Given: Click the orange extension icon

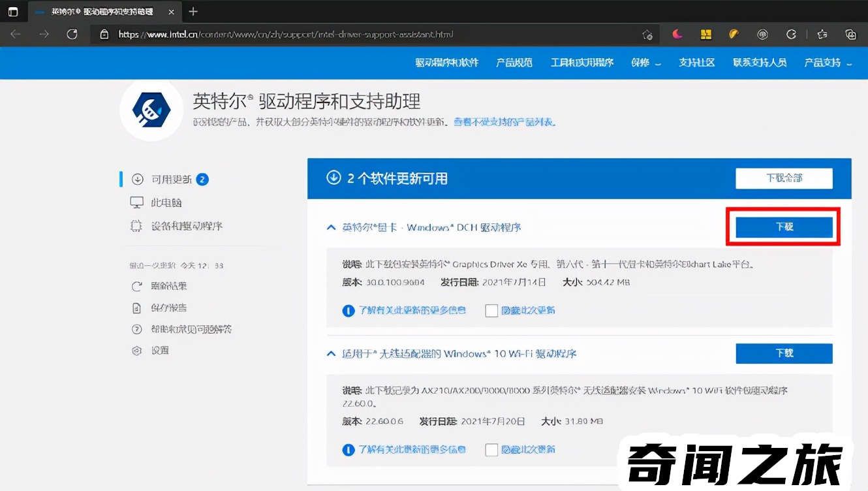Looking at the screenshot, I should [x=734, y=35].
